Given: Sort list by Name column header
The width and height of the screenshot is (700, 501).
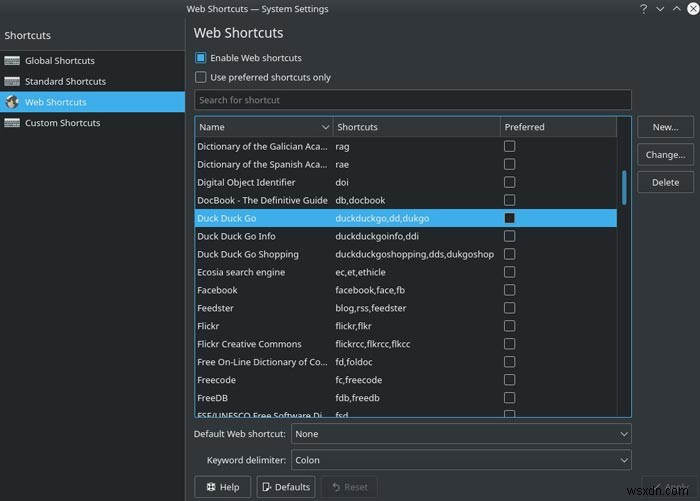Looking at the screenshot, I should pyautogui.click(x=264, y=127).
